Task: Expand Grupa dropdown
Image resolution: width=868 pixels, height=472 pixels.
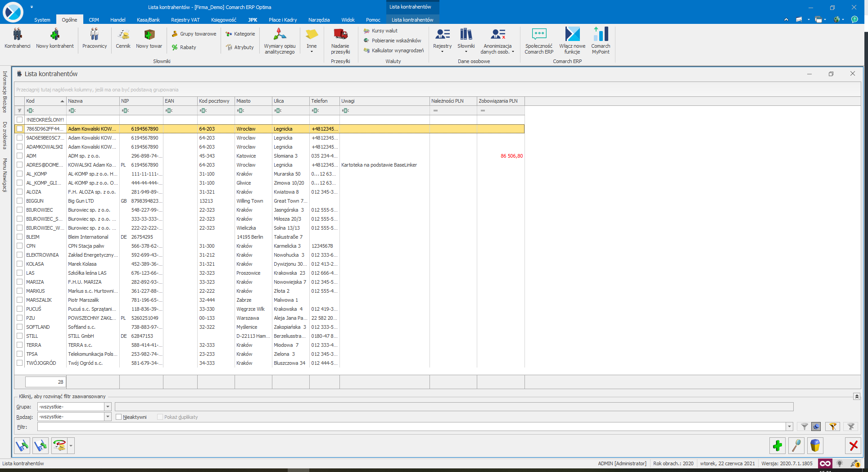Action: coord(108,407)
